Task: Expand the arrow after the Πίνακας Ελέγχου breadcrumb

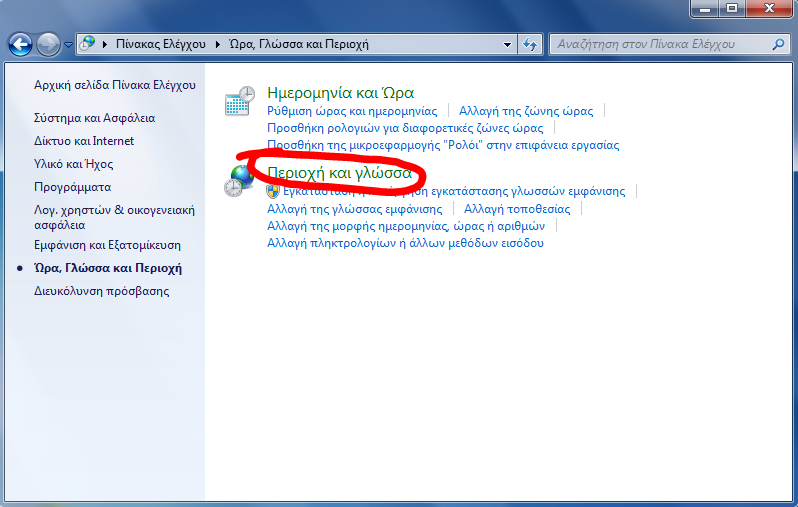Action: [x=215, y=44]
